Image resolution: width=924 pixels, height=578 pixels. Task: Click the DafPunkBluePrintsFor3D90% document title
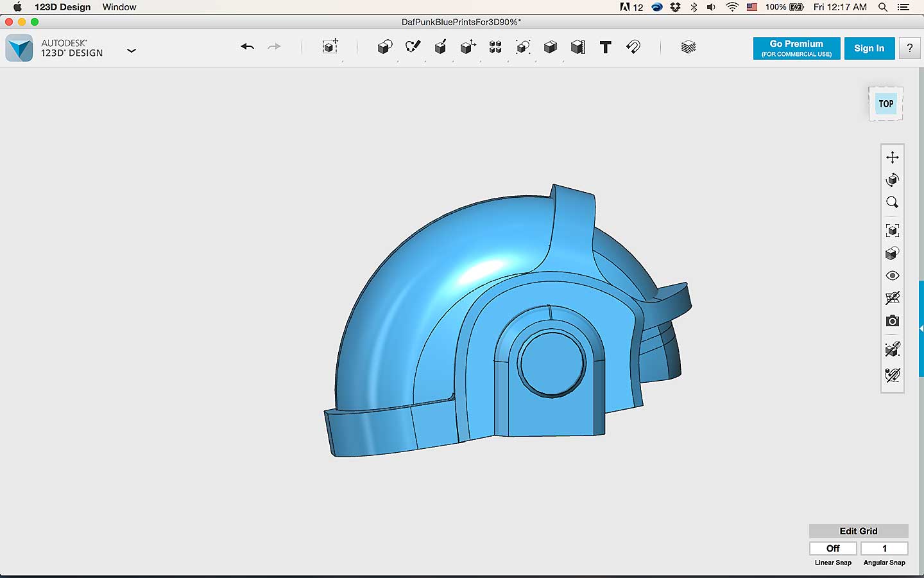coord(461,22)
